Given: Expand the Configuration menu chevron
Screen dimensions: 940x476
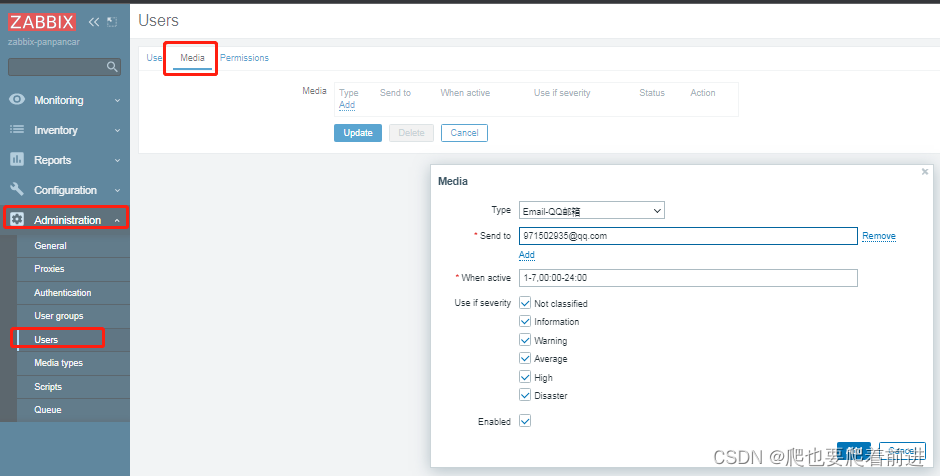Looking at the screenshot, I should [118, 191].
